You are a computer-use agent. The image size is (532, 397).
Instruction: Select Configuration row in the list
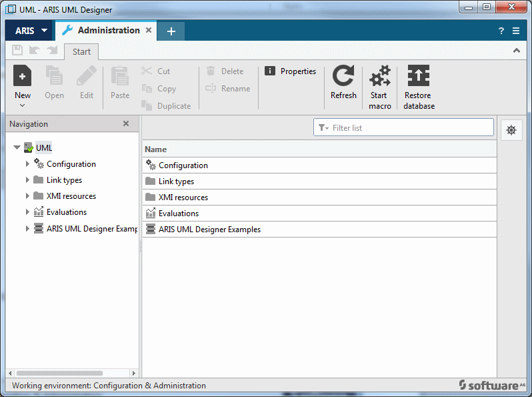(319, 165)
